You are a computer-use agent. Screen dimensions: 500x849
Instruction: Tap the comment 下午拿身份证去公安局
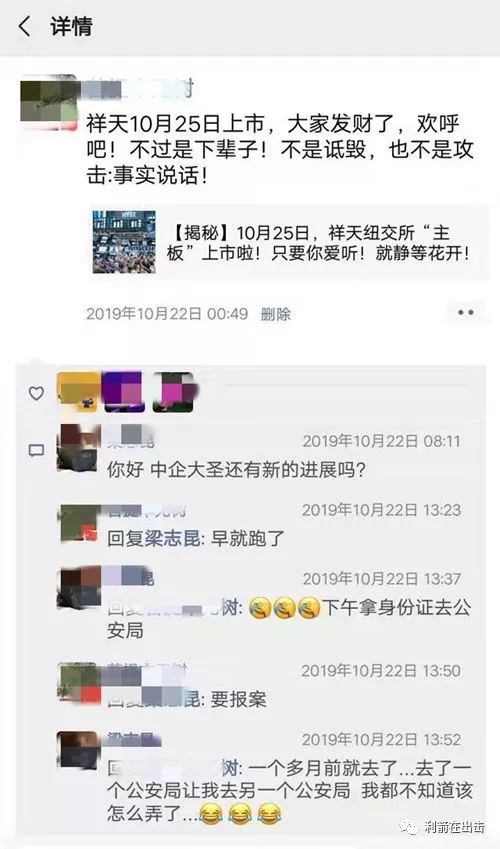point(289,618)
